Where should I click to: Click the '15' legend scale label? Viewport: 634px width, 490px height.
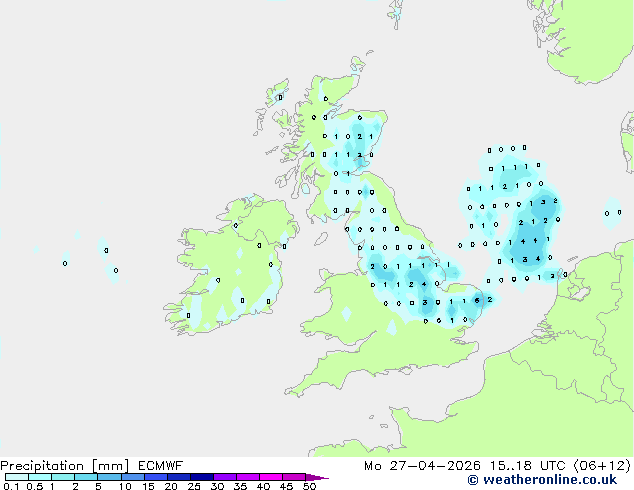tap(148, 486)
